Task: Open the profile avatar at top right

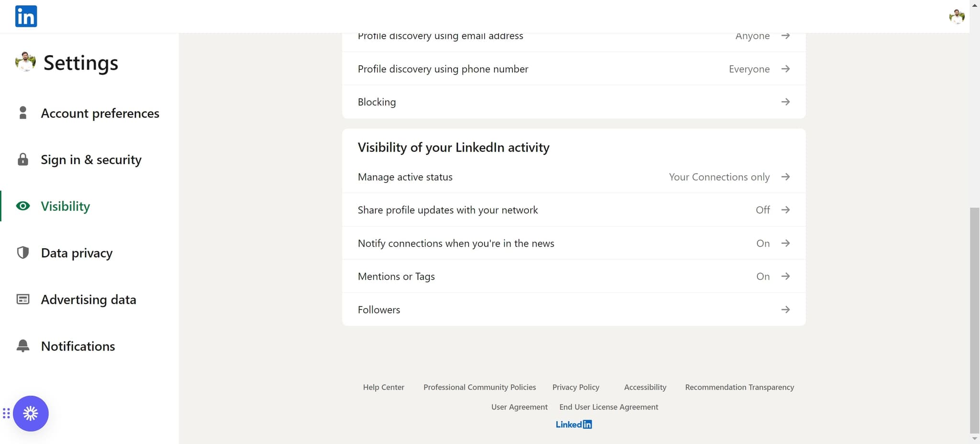Action: point(956,16)
